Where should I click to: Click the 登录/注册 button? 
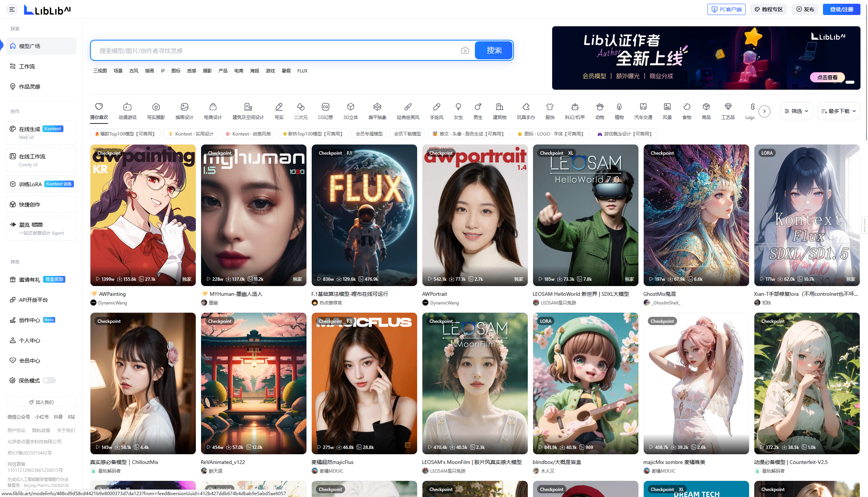[x=841, y=9]
